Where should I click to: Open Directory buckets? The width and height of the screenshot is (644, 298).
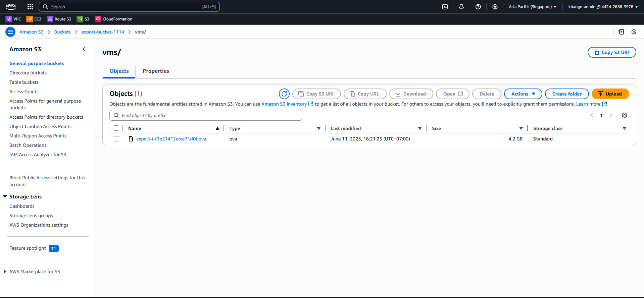coord(28,73)
